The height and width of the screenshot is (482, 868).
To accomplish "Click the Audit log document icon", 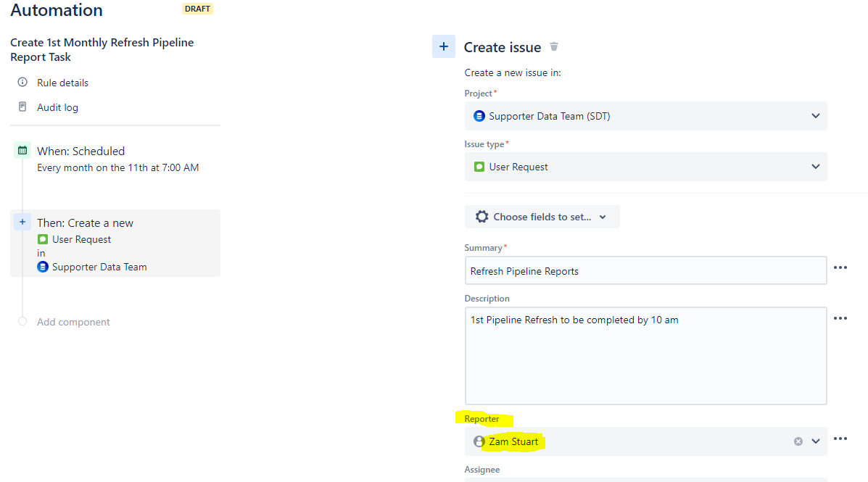I will point(22,107).
